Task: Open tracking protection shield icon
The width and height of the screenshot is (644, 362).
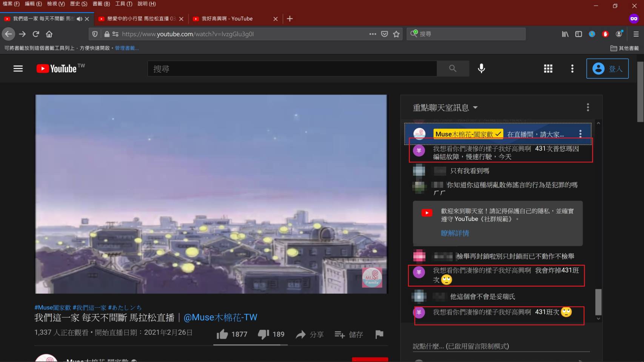Action: tap(95, 34)
